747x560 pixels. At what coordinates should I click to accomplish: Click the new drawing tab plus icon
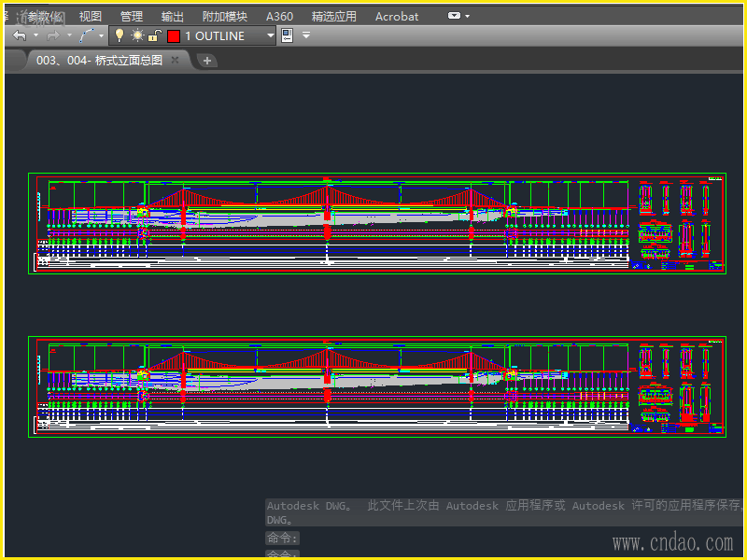[x=207, y=61]
